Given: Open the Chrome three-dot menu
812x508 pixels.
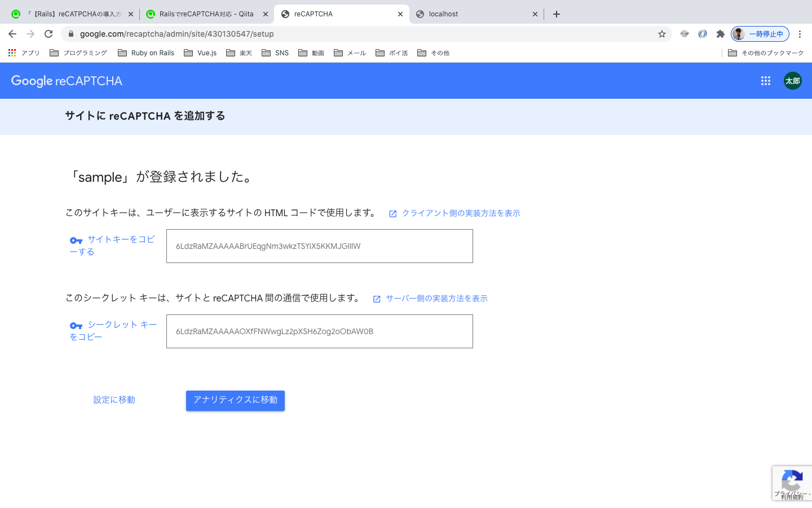Looking at the screenshot, I should (800, 34).
